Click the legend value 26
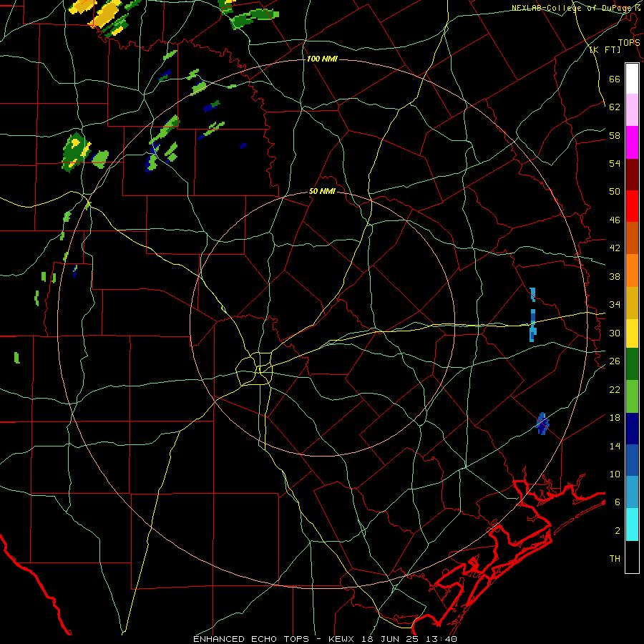This screenshot has width=644, height=644. [x=615, y=361]
